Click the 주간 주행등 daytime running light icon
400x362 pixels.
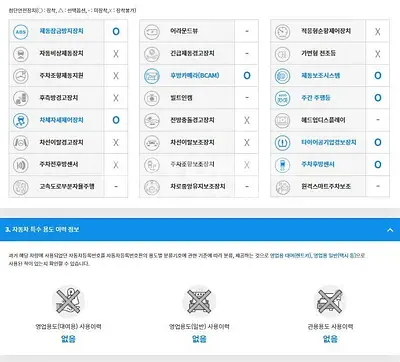coord(283,98)
